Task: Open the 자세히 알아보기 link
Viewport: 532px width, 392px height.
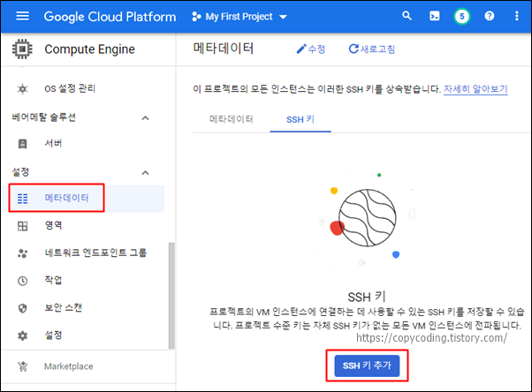Action: point(475,89)
